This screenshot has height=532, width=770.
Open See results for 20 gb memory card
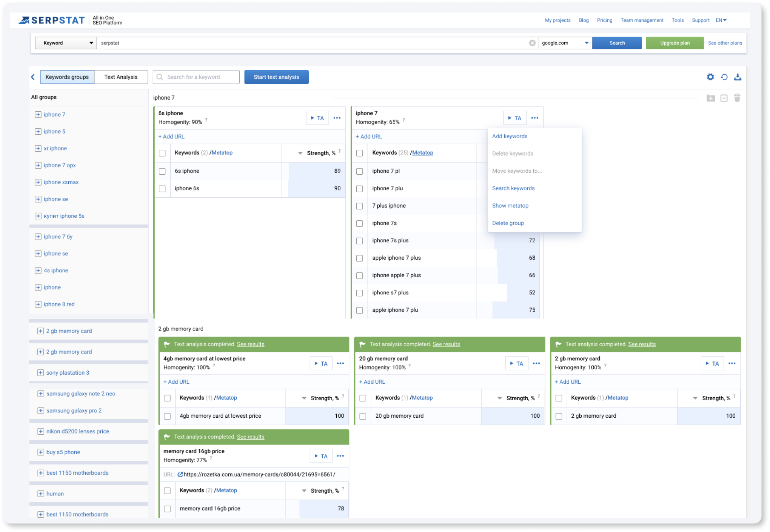pos(446,344)
